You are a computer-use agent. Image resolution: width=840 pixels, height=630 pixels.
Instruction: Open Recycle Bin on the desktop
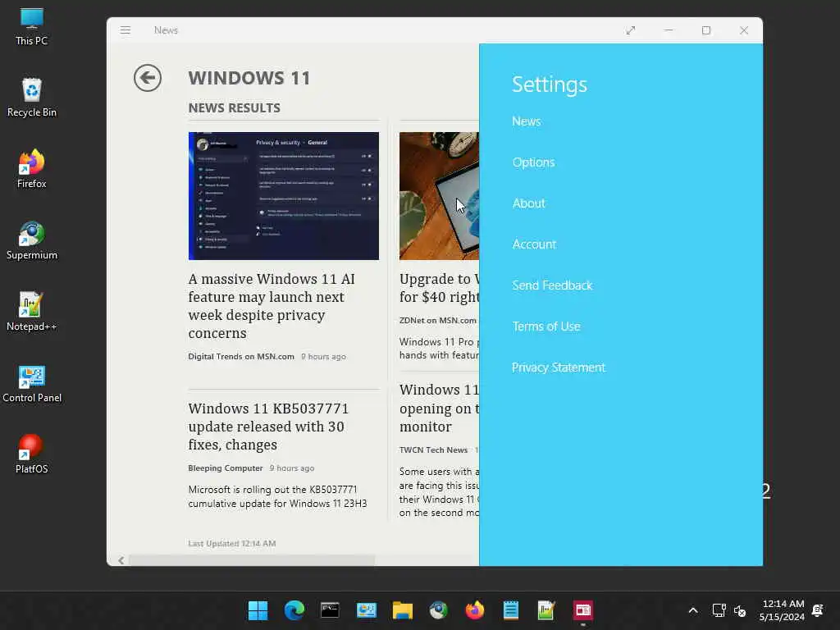[x=32, y=98]
